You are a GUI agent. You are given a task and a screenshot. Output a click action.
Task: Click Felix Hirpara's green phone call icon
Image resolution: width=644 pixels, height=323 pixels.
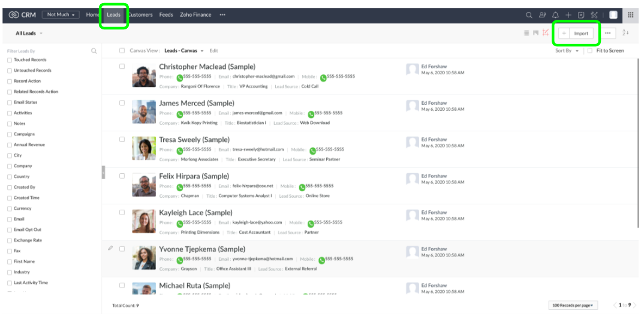coord(179,187)
